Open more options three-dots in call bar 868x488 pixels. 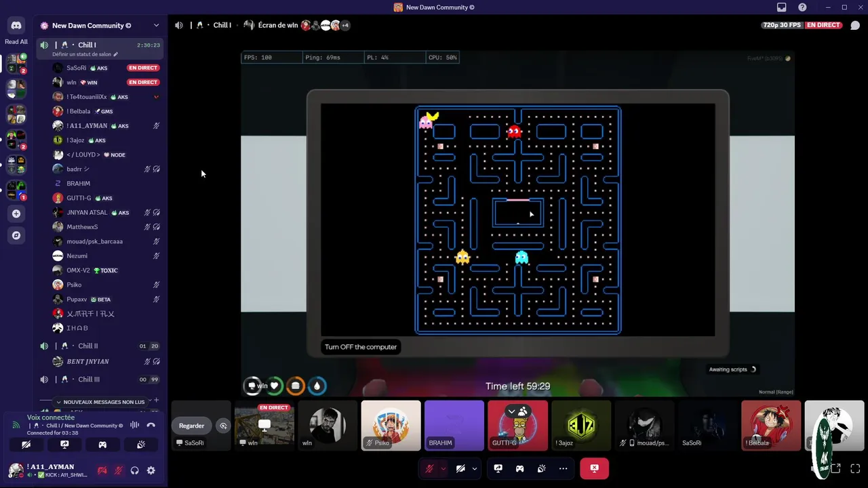tap(563, 468)
